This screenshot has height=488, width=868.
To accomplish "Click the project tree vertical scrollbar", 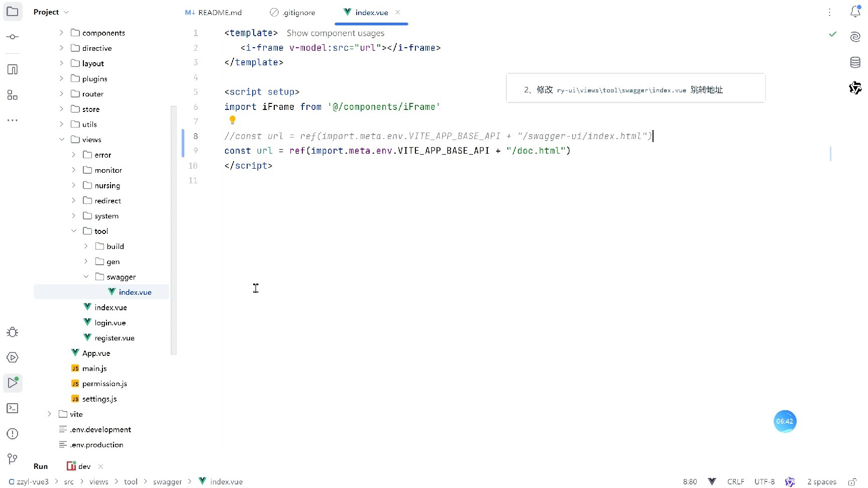I will [x=174, y=230].
